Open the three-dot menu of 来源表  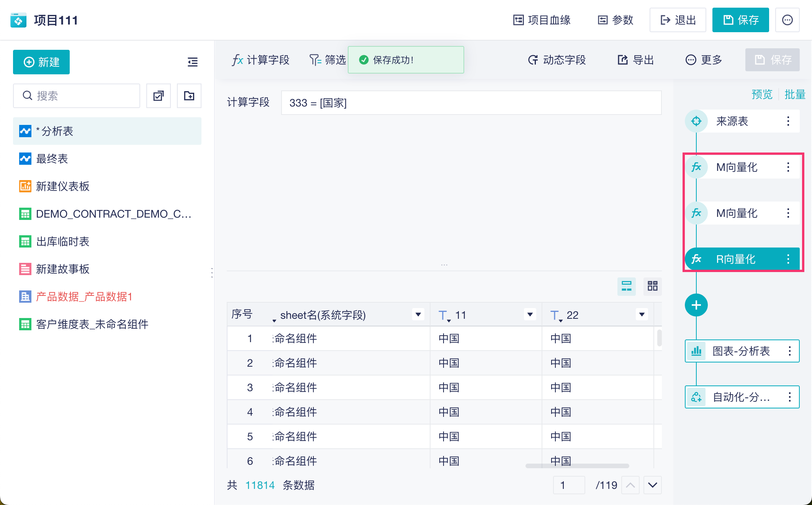[x=788, y=121]
